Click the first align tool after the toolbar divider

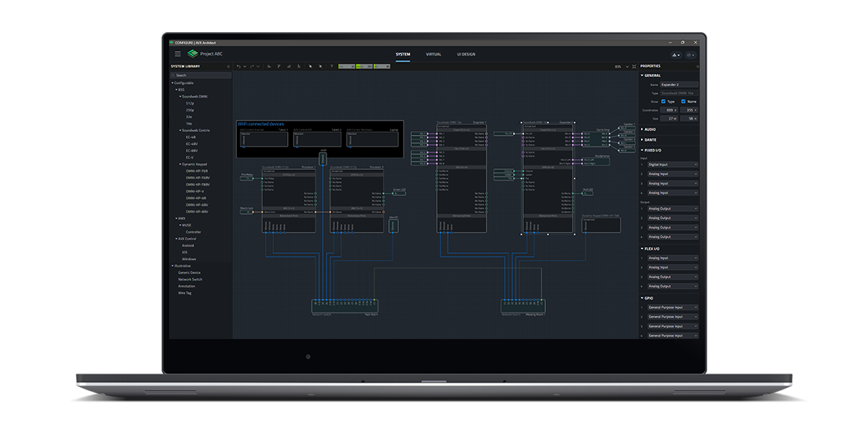click(270, 66)
